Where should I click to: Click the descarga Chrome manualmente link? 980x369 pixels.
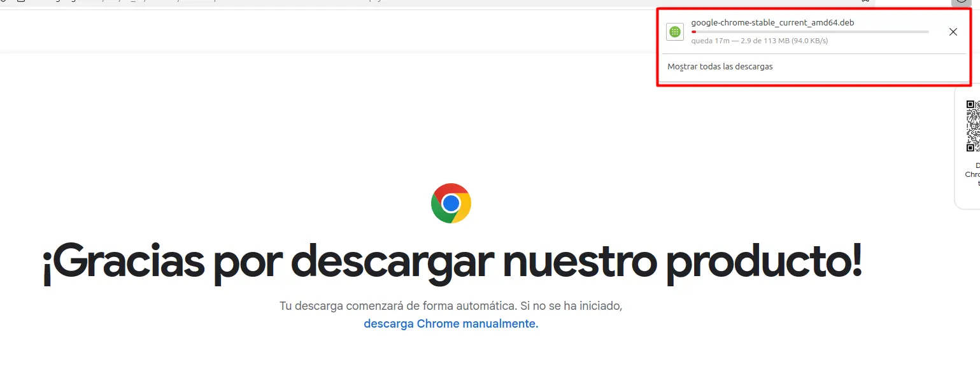pos(451,323)
